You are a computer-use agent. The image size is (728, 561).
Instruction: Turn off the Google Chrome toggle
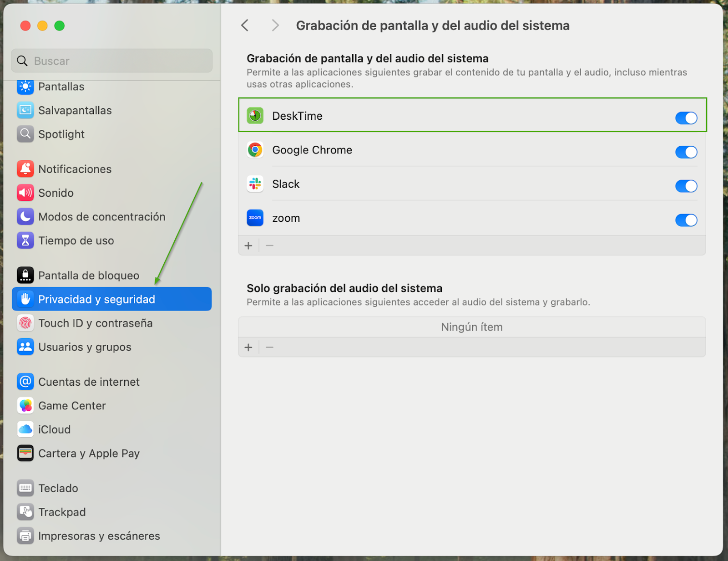click(x=686, y=152)
